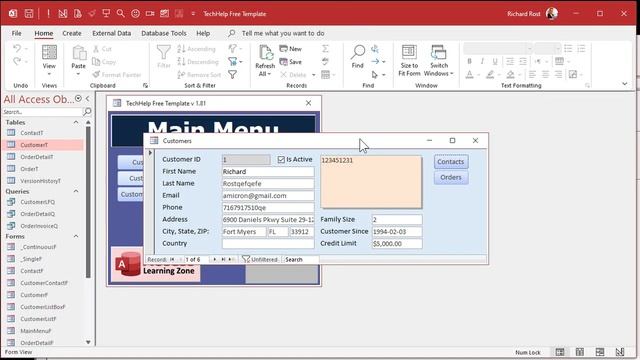640x360 pixels.
Task: Go to next record in navigation bar
Action: click(x=215, y=260)
